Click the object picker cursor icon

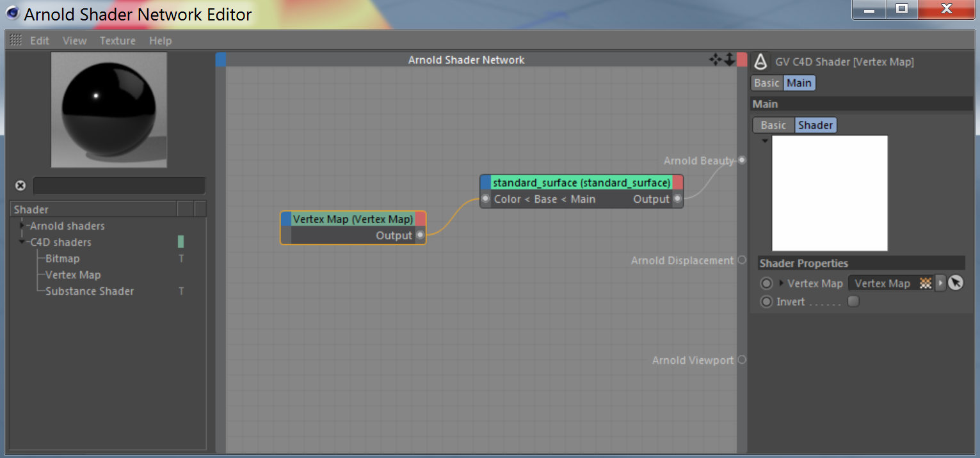pyautogui.click(x=956, y=283)
